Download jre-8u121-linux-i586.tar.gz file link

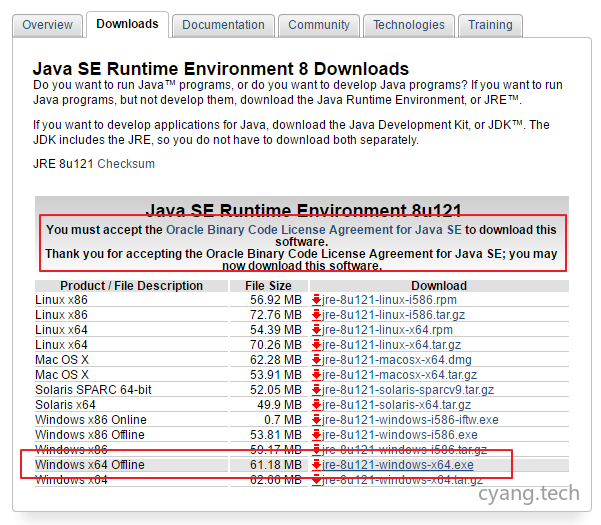(399, 315)
